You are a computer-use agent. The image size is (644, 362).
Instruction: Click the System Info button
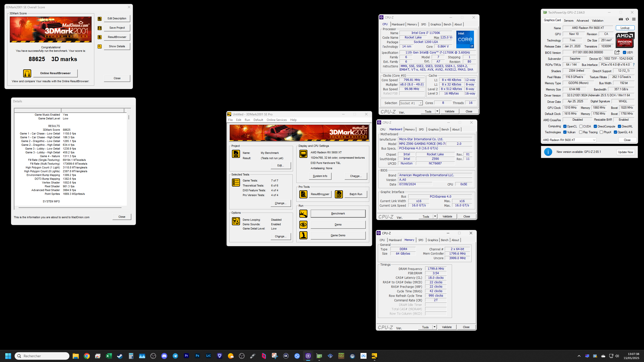click(320, 176)
